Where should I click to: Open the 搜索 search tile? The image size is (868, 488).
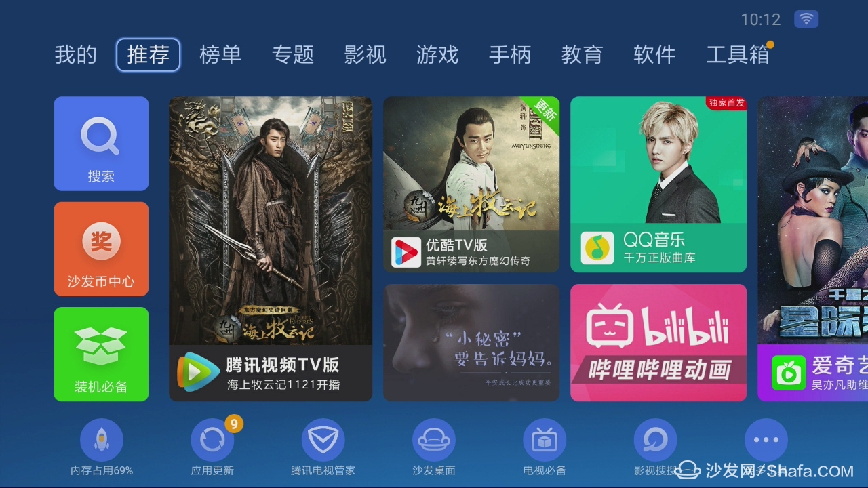101,144
